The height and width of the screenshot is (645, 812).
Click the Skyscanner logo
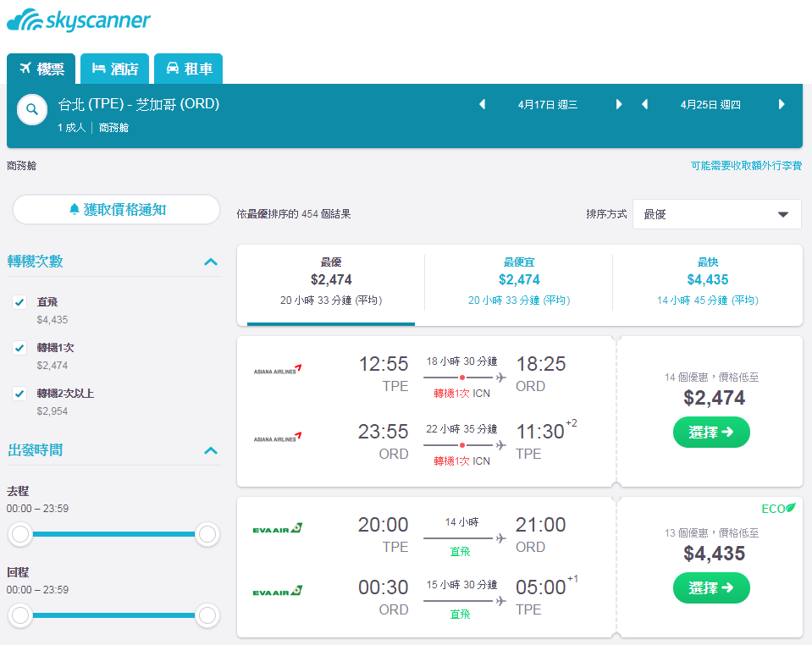pyautogui.click(x=79, y=20)
